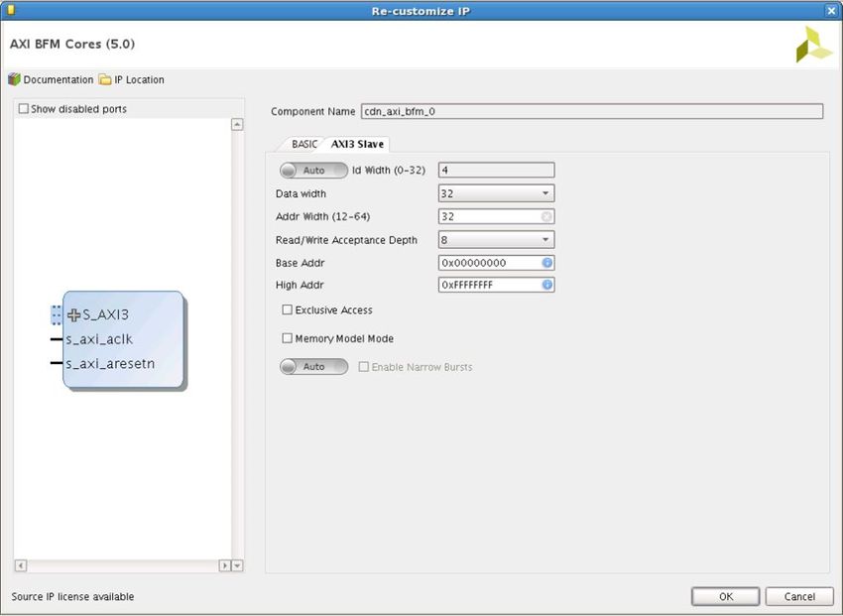The image size is (843, 616).
Task: Click the Base Addr input field
Action: click(x=496, y=263)
